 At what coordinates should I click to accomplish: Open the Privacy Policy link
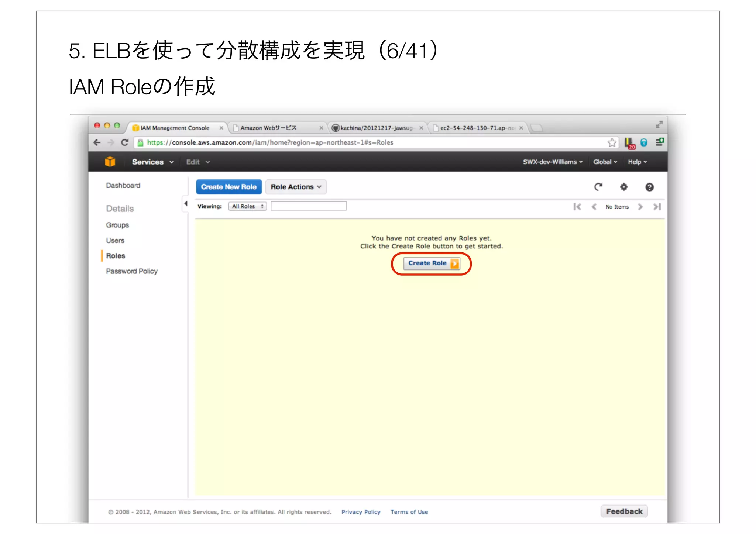361,512
